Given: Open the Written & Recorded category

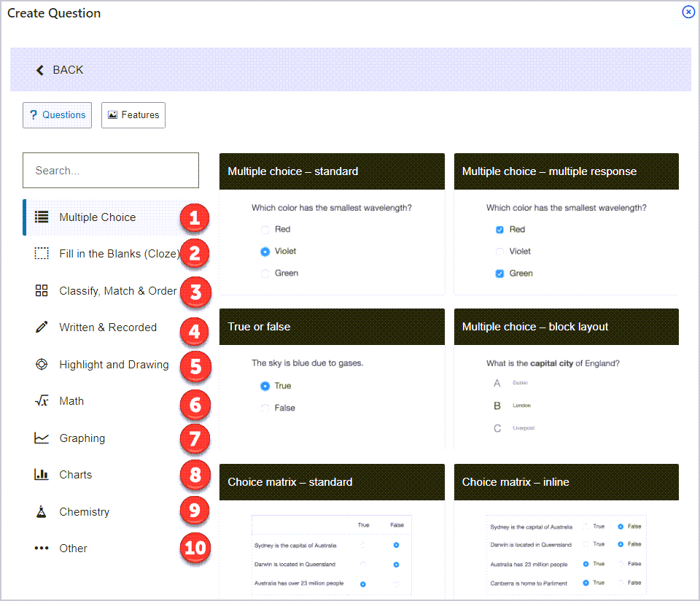Looking at the screenshot, I should pyautogui.click(x=111, y=327).
